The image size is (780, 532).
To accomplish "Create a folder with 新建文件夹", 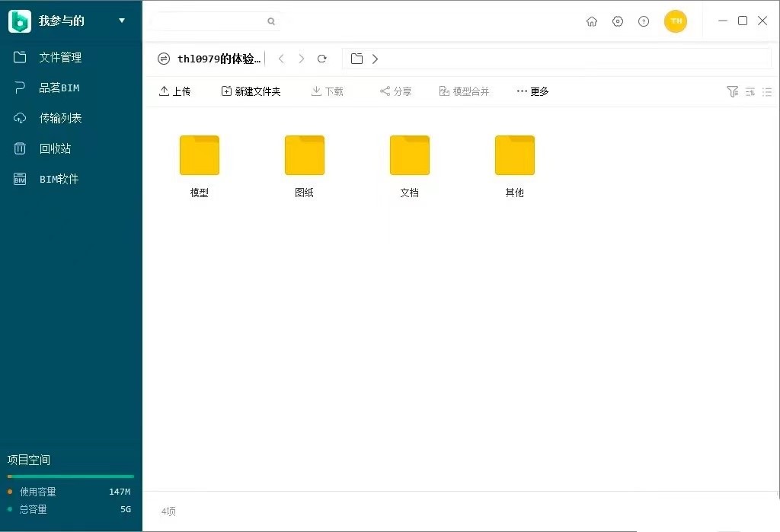I will pos(251,91).
